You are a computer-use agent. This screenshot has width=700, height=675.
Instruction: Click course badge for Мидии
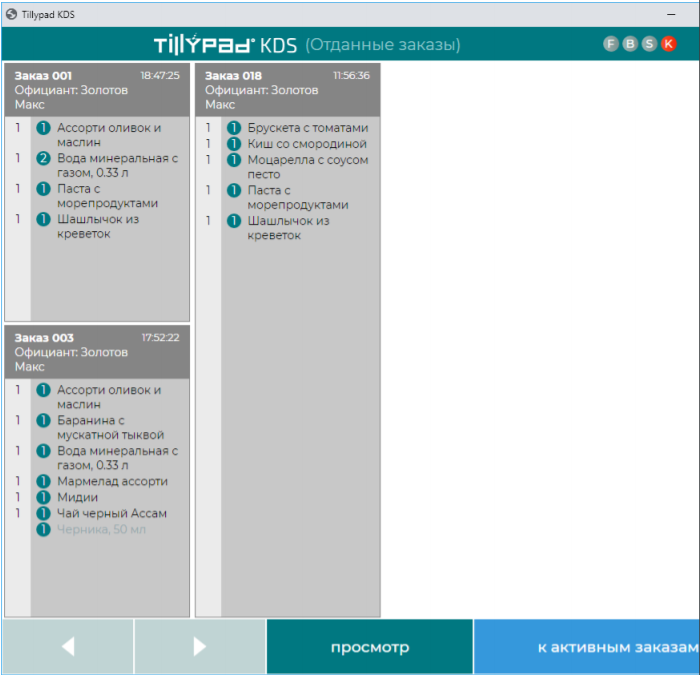pyautogui.click(x=43, y=497)
